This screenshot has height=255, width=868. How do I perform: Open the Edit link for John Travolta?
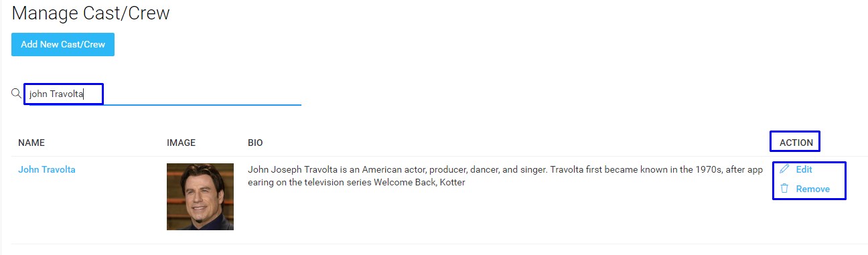click(804, 169)
